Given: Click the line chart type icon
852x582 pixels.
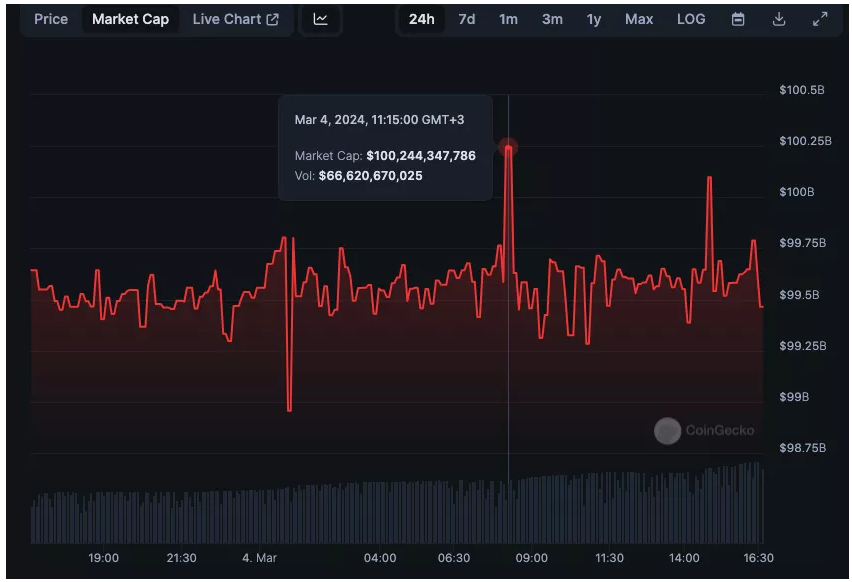Looking at the screenshot, I should pyautogui.click(x=320, y=19).
